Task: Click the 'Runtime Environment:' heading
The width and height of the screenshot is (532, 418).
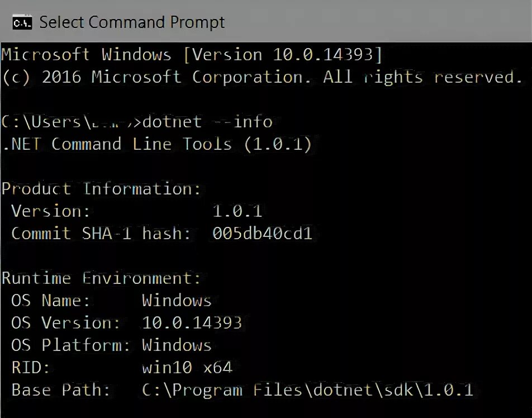Action: 101,278
